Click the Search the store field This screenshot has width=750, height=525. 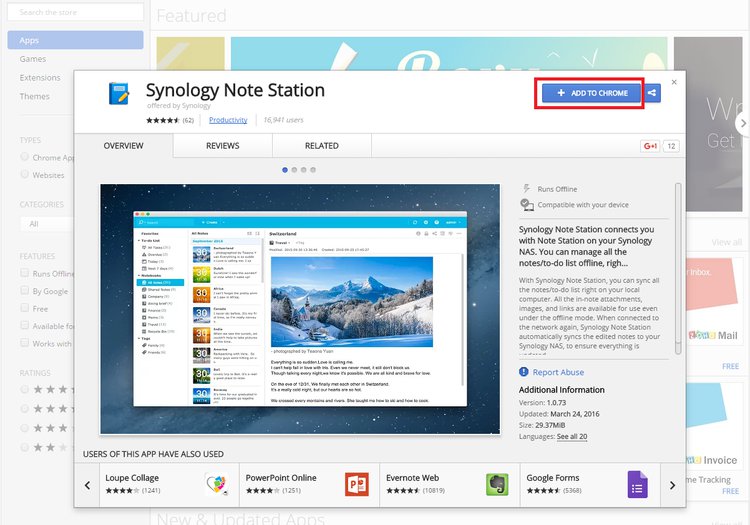tap(76, 12)
